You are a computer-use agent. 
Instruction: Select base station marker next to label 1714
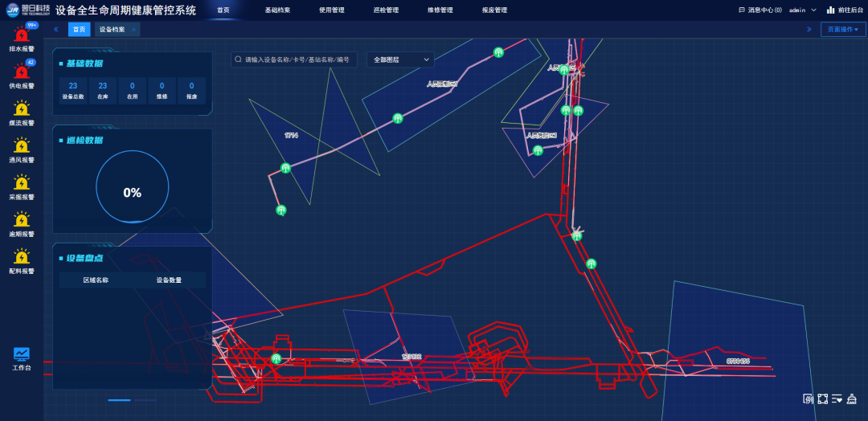coord(285,168)
